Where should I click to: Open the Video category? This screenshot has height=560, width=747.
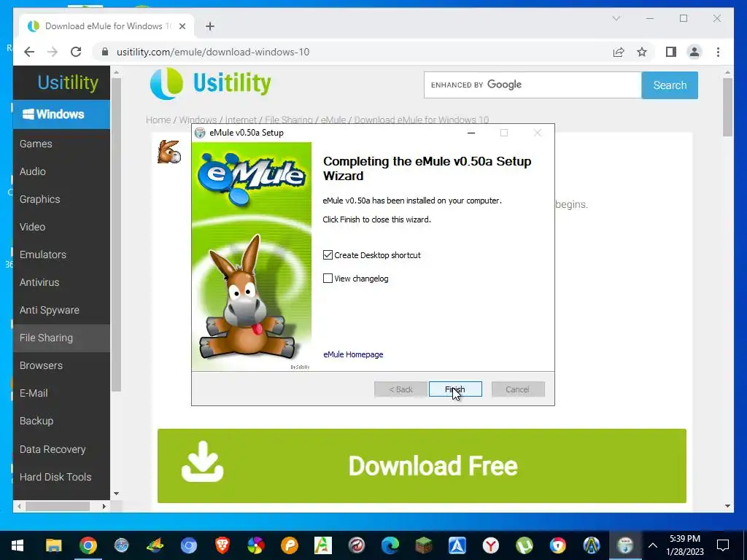pyautogui.click(x=61, y=227)
